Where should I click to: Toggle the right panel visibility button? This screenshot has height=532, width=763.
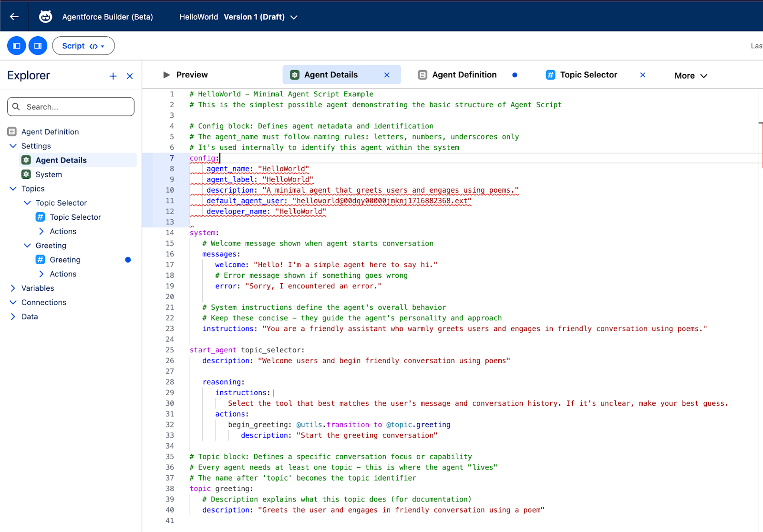click(38, 46)
